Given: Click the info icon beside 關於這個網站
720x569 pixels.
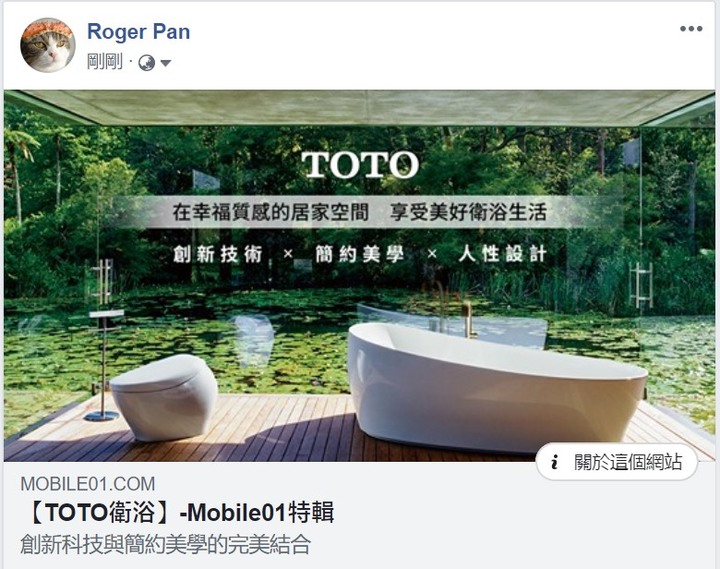Looking at the screenshot, I should 555,462.
